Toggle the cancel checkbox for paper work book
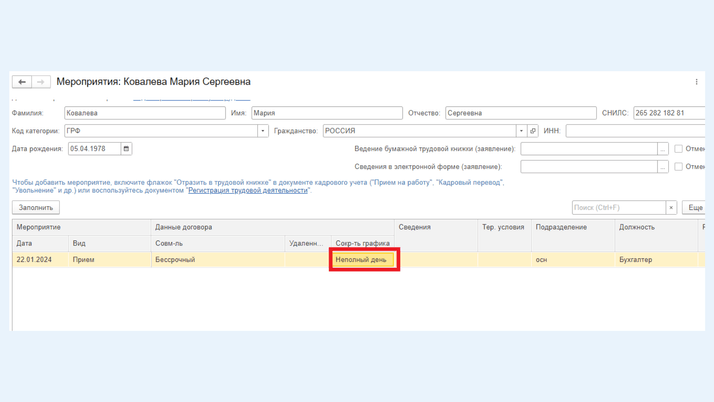This screenshot has height=402, width=714. click(x=678, y=149)
